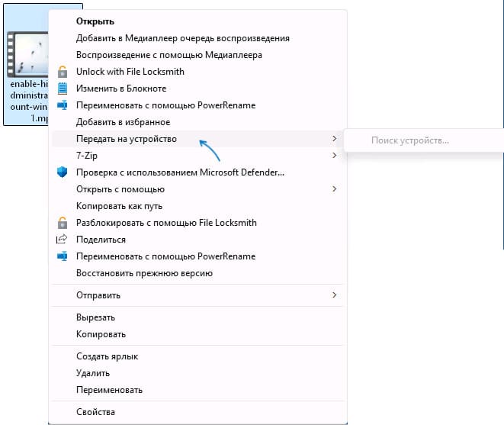Click the first PowerRename icon
Viewport: 504px width, 425px height.
tap(63, 105)
